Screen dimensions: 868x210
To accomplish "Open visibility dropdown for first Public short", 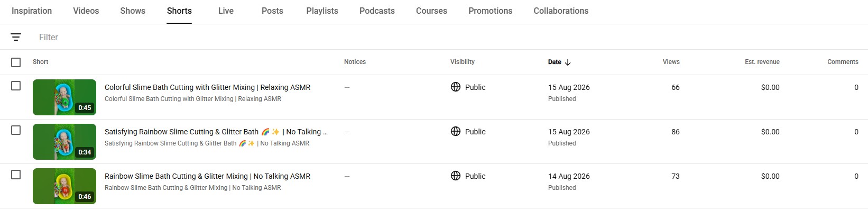I will pyautogui.click(x=468, y=87).
